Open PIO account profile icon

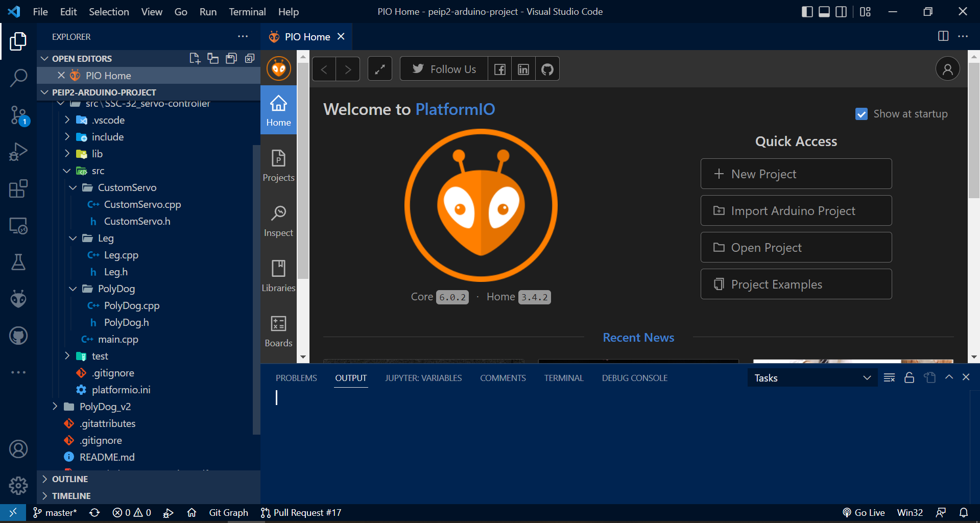click(x=947, y=69)
